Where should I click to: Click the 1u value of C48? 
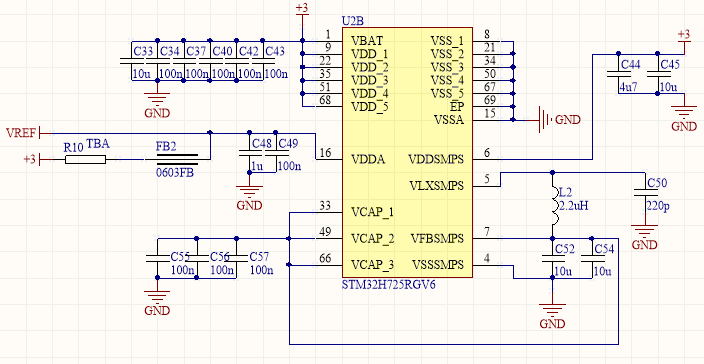pyautogui.click(x=257, y=166)
